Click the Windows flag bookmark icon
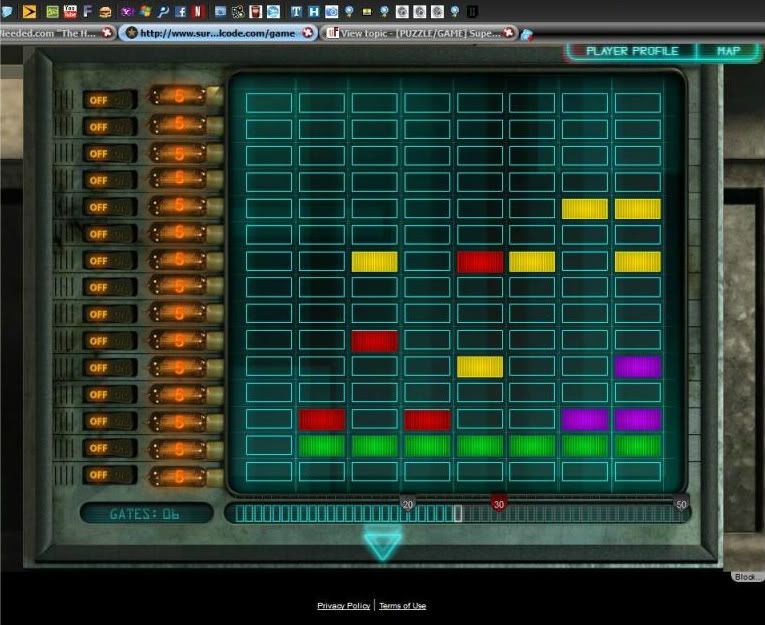The image size is (765, 625). tap(145, 12)
